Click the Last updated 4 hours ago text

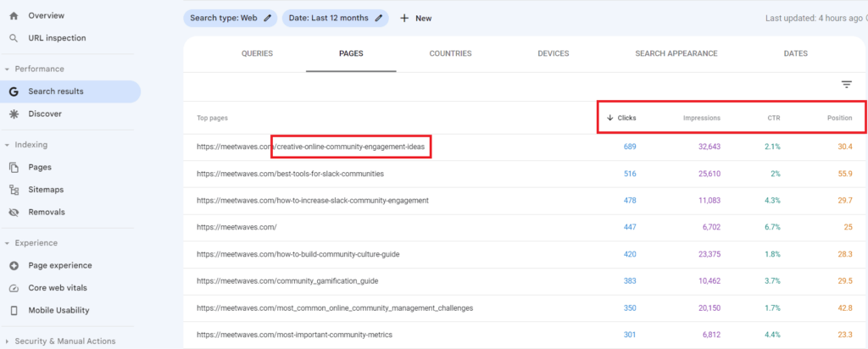[814, 19]
